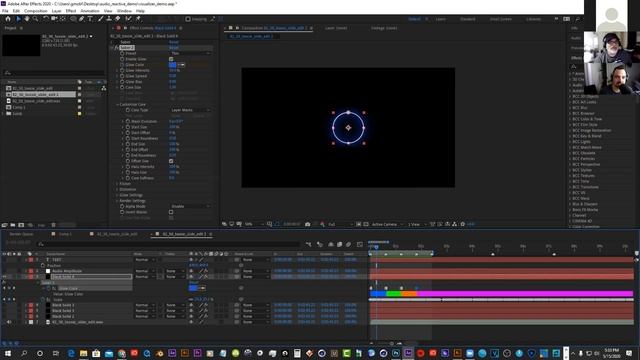The height and width of the screenshot is (360, 640).
Task: Click Show Channel color icon in viewer
Action: (x=322, y=224)
